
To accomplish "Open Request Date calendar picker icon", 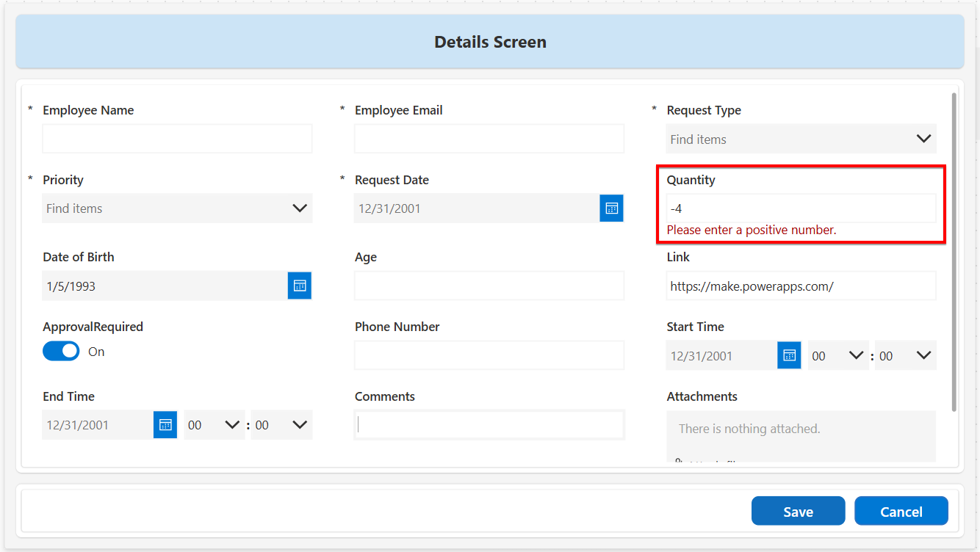I will (x=611, y=208).
